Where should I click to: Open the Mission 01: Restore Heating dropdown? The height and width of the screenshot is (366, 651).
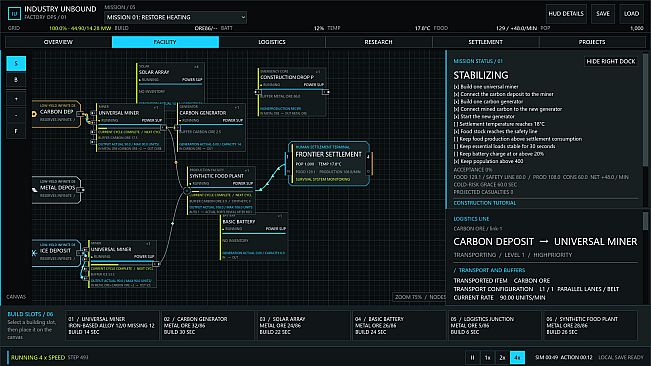tap(176, 17)
